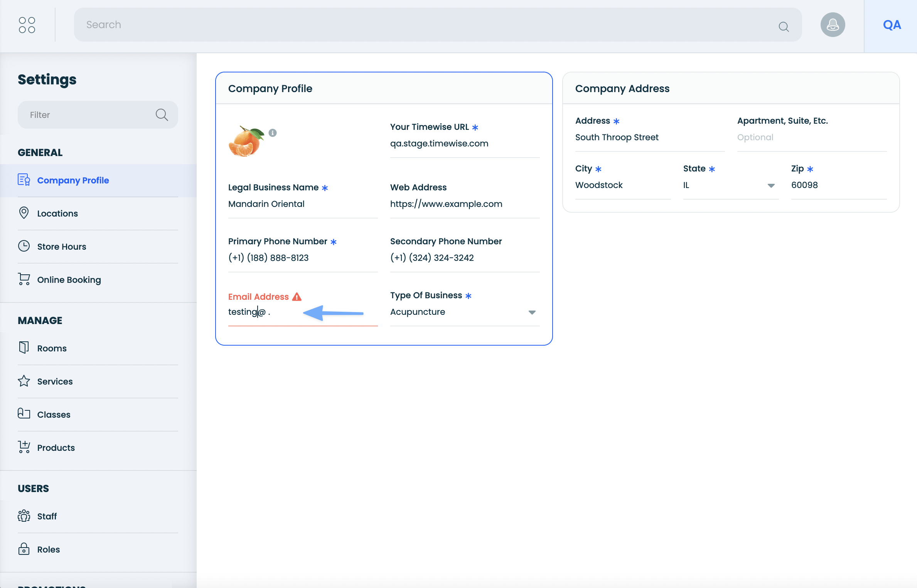Viewport: 917px width, 588px height.
Task: Click the Email Address warning triangle icon
Action: (297, 297)
